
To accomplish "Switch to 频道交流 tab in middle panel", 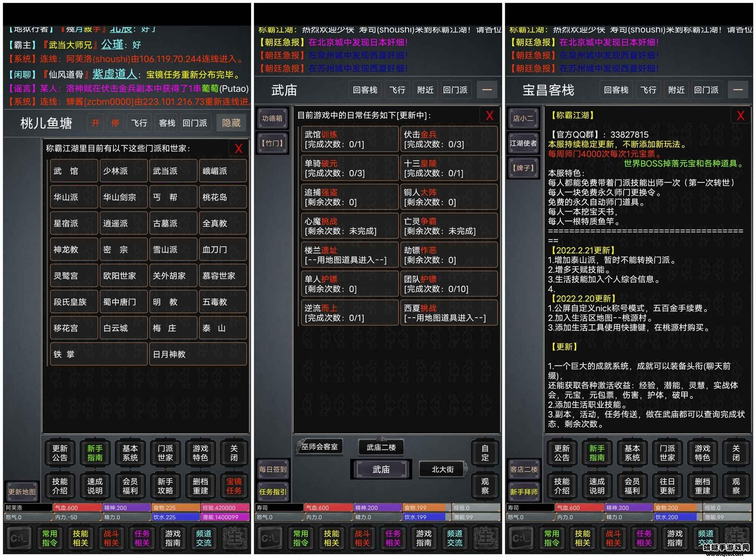I will click(454, 538).
